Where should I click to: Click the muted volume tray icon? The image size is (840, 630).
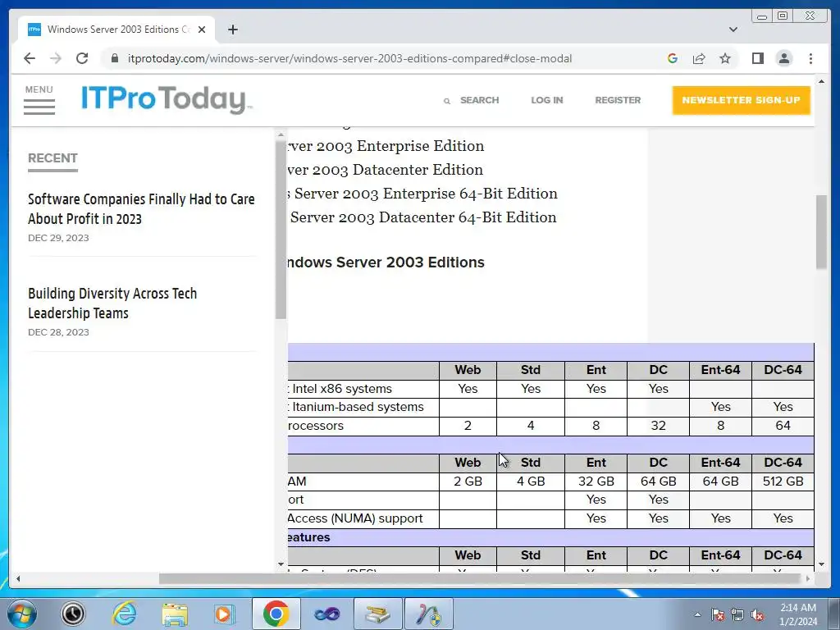click(757, 614)
